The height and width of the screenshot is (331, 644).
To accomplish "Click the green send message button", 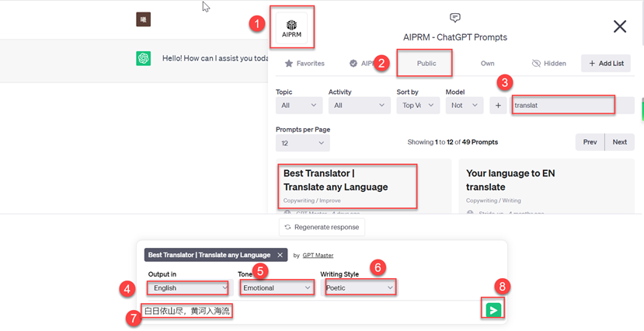I will (x=493, y=310).
